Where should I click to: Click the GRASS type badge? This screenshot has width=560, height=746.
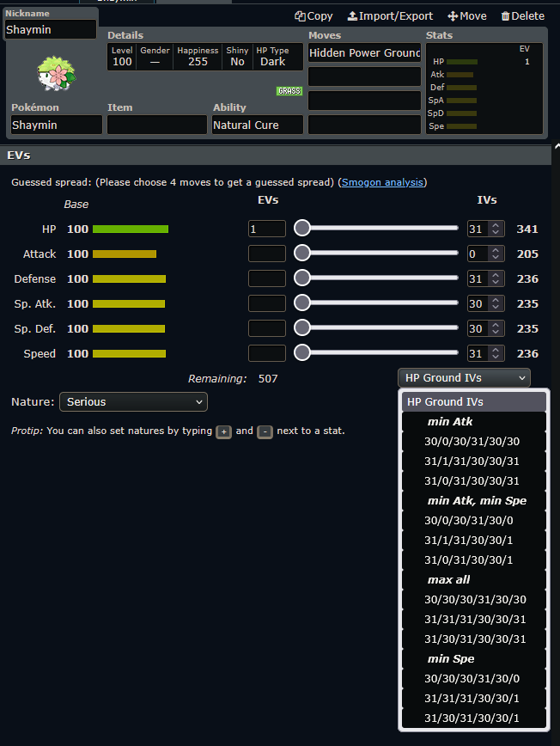tap(289, 91)
